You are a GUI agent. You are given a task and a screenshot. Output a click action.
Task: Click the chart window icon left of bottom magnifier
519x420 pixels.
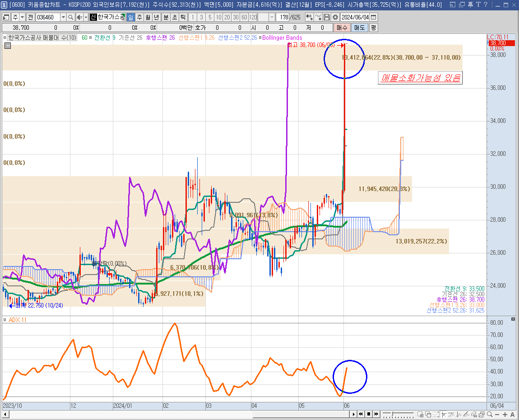click(x=482, y=414)
